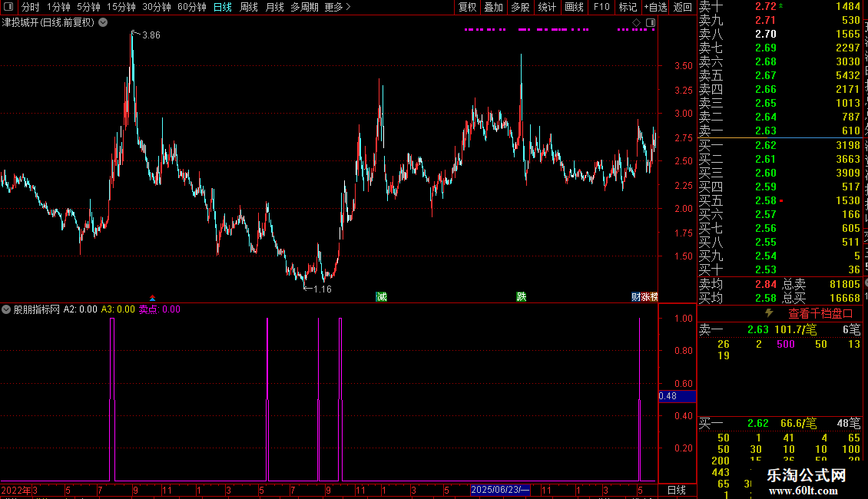
Task: Click the 66.6/笔 per-trade value
Action: click(x=799, y=423)
